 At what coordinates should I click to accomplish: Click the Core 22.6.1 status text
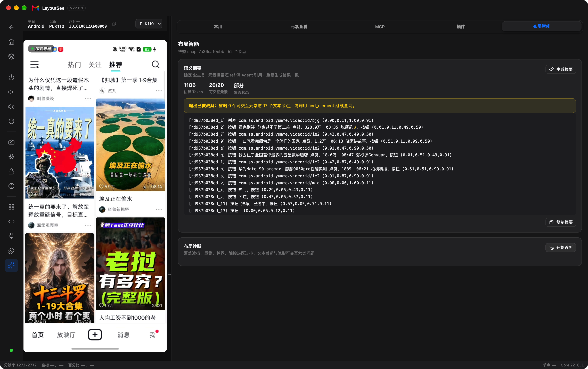pyautogui.click(x=572, y=365)
